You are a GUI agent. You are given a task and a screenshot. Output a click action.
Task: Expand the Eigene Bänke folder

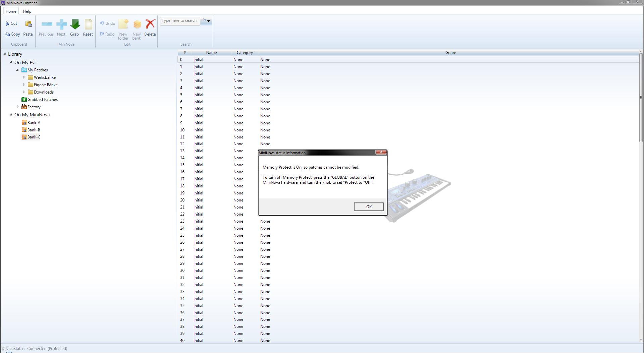(x=24, y=85)
